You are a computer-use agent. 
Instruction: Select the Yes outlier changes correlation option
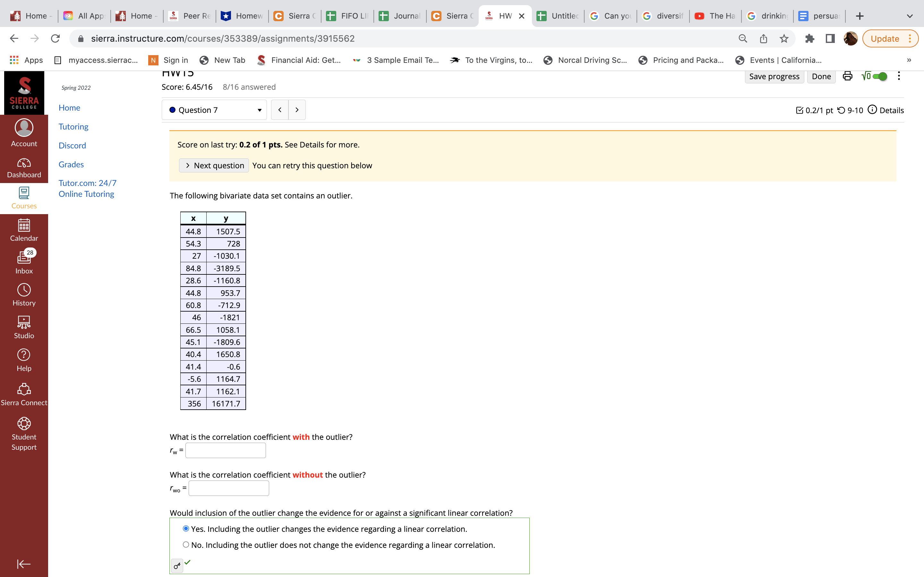(186, 529)
